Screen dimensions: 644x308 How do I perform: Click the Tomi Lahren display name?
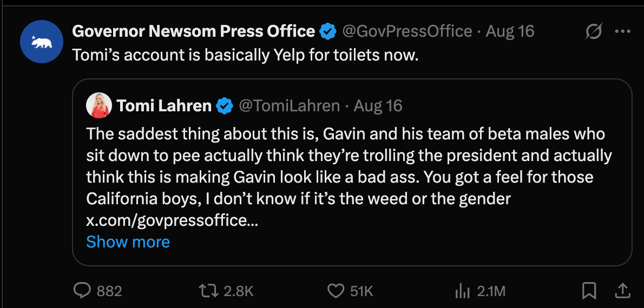coord(164,106)
